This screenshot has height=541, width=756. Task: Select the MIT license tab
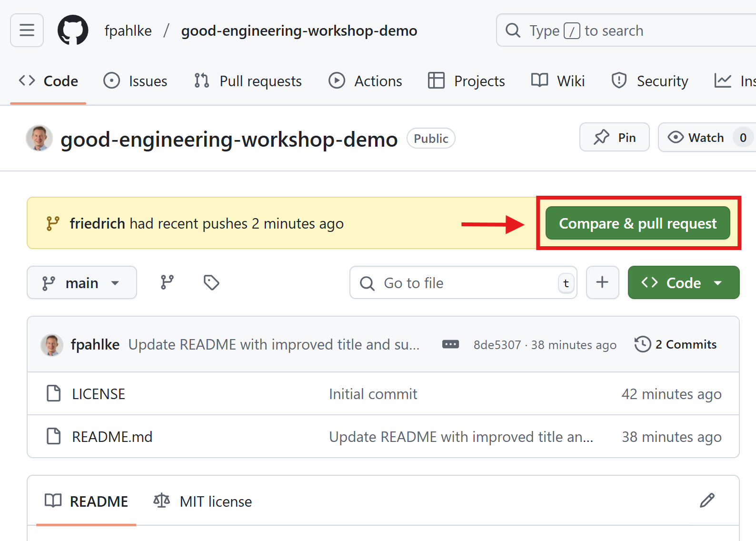(x=203, y=501)
